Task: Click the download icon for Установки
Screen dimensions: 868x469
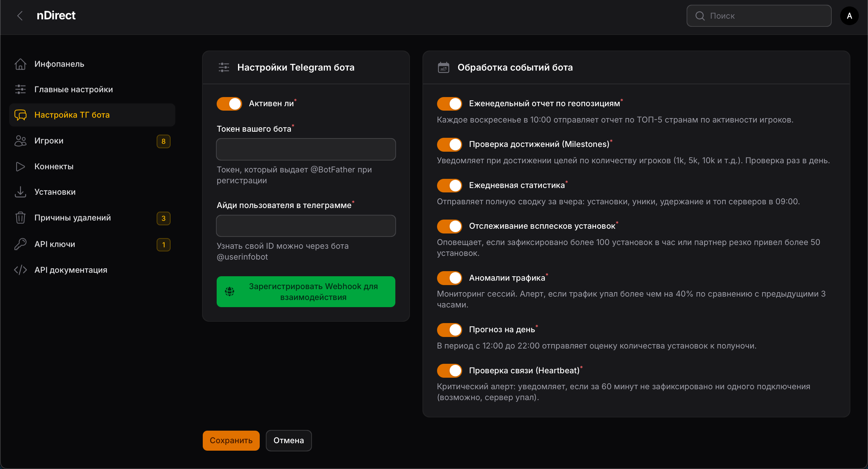Action: pos(20,192)
